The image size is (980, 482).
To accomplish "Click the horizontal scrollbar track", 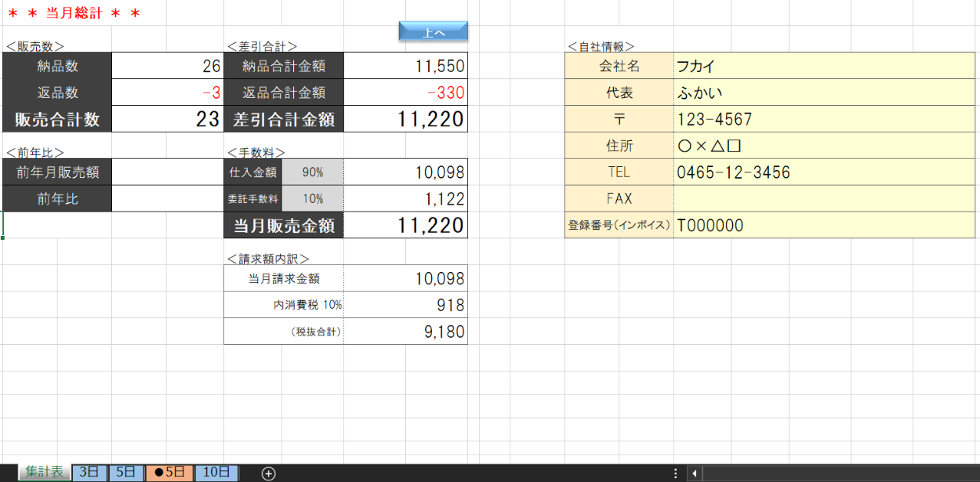I will pyautogui.click(x=839, y=473).
